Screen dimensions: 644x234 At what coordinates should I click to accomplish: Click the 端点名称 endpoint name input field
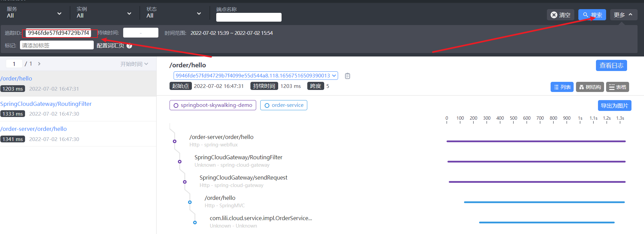(249, 17)
